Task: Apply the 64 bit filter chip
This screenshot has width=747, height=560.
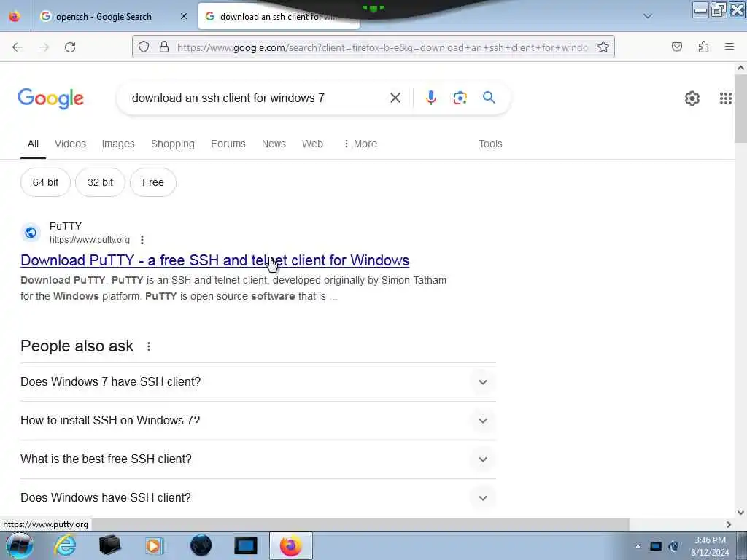Action: click(45, 182)
